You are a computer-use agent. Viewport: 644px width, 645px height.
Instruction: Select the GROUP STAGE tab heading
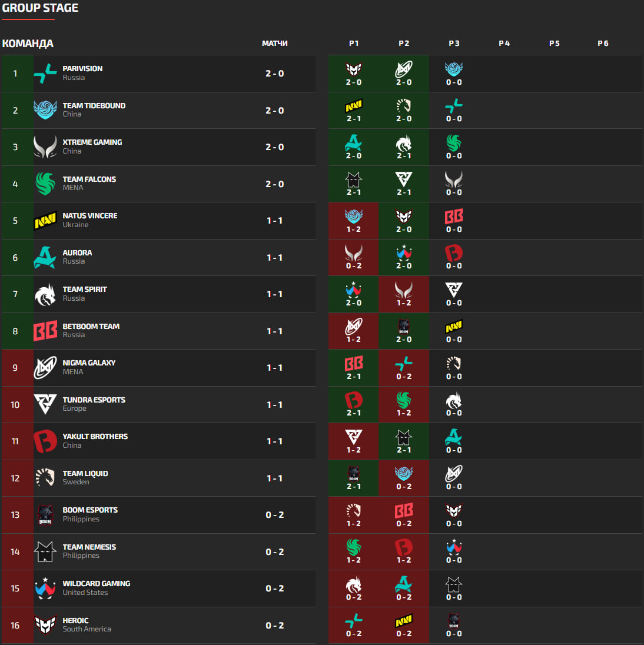click(40, 8)
